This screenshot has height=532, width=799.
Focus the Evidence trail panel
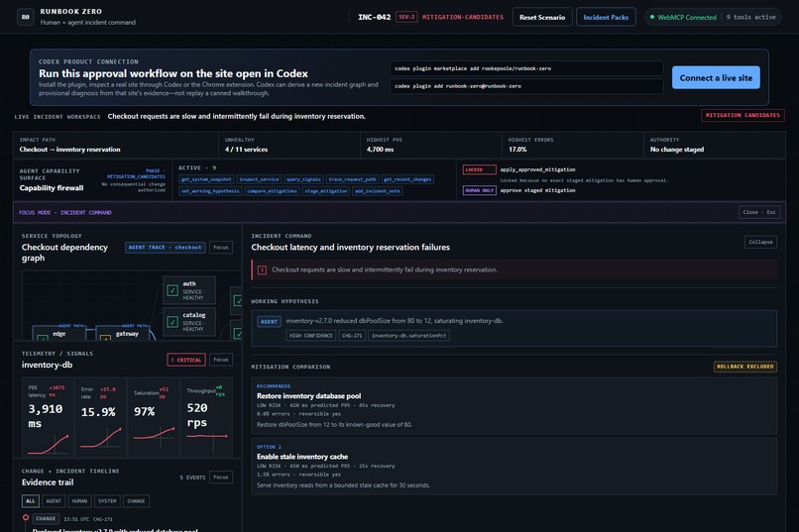tap(221, 478)
